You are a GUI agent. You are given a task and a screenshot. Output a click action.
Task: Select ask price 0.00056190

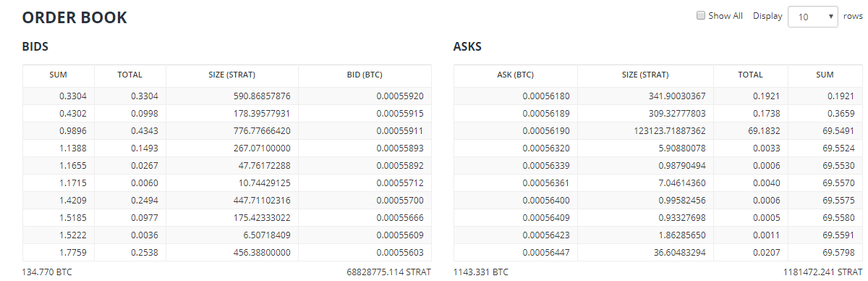[546, 131]
